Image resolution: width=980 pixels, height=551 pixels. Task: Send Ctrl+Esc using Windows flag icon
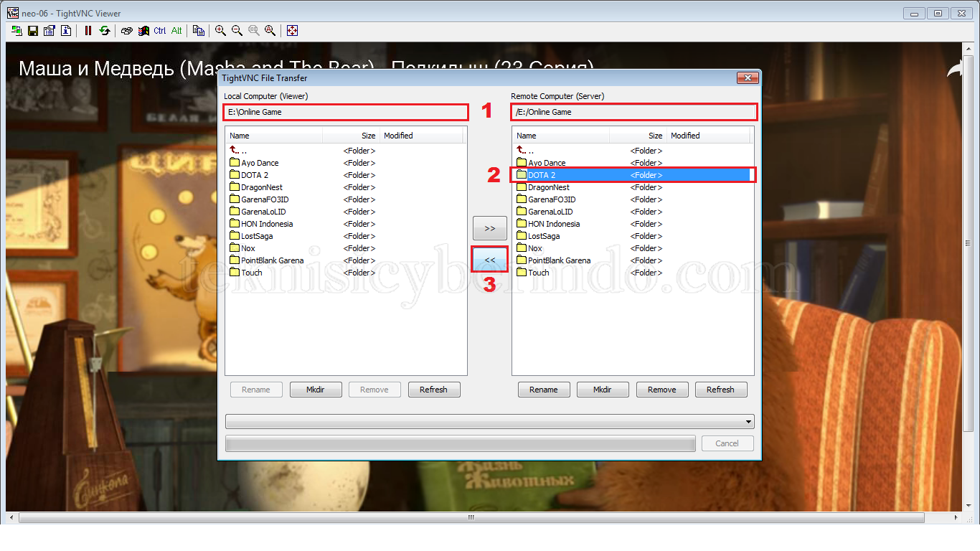coord(143,31)
